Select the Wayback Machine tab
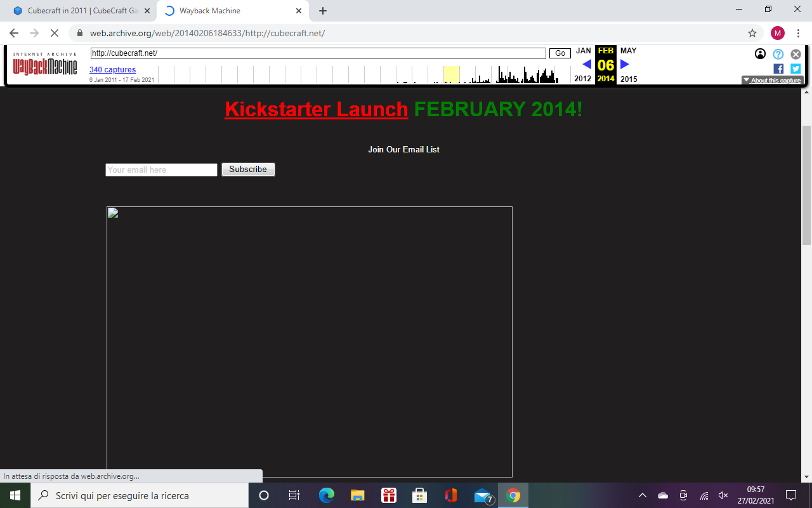This screenshot has height=508, width=812. tap(232, 11)
